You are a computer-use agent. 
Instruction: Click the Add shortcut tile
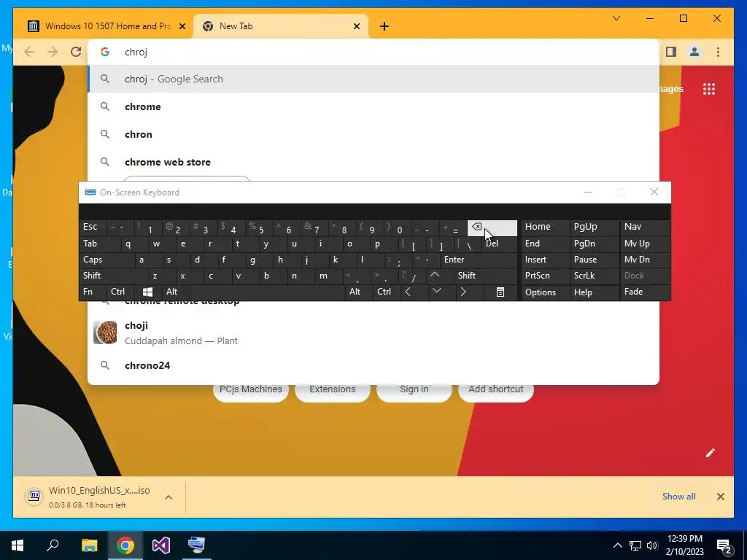pos(496,389)
